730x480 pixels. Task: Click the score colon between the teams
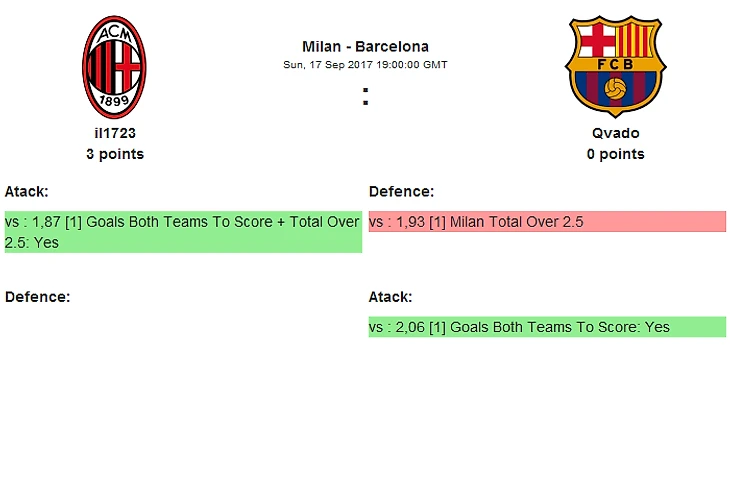pos(365,97)
